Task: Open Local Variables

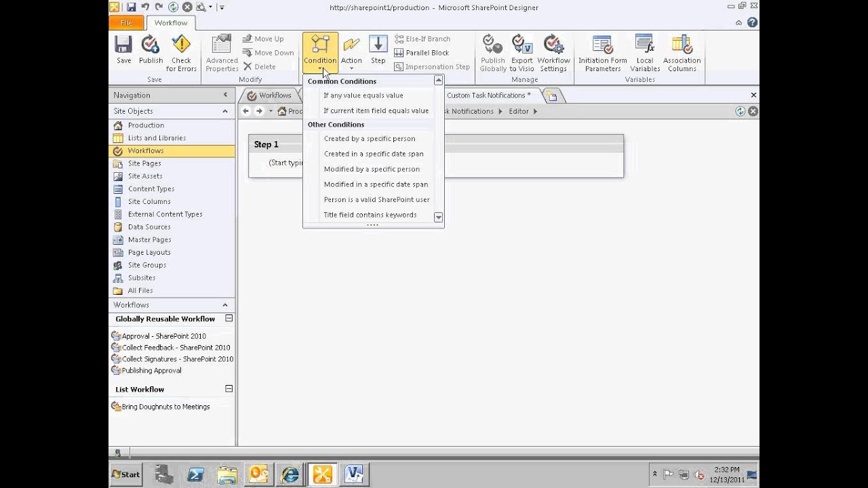Action: [645, 54]
